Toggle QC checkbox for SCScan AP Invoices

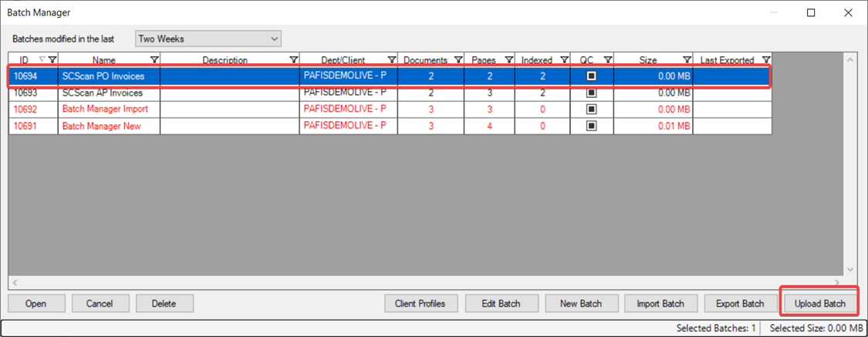point(592,93)
